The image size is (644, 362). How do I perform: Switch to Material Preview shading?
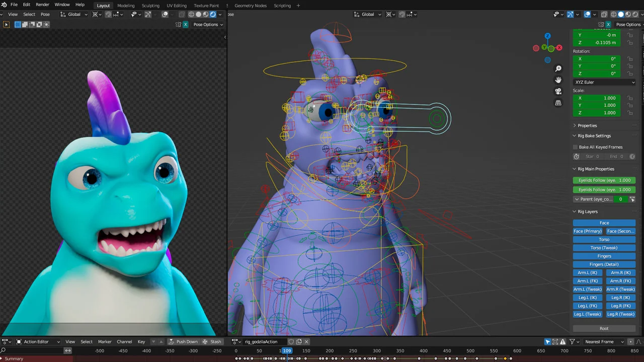[628, 14]
